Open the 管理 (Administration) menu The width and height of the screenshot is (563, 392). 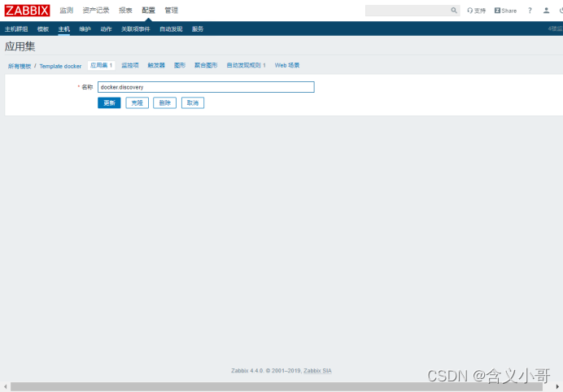click(x=172, y=11)
